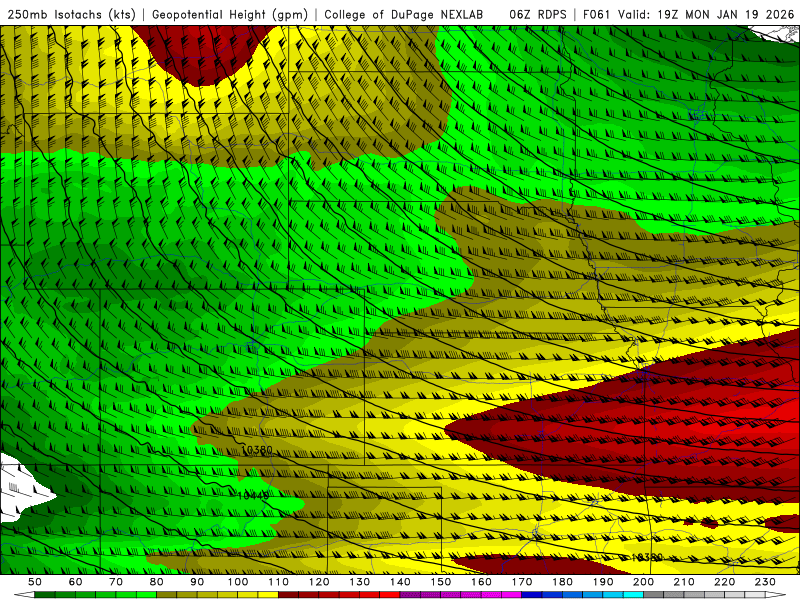This screenshot has width=800, height=600.
Task: Click the 90 value on the color scale
Action: point(197,582)
